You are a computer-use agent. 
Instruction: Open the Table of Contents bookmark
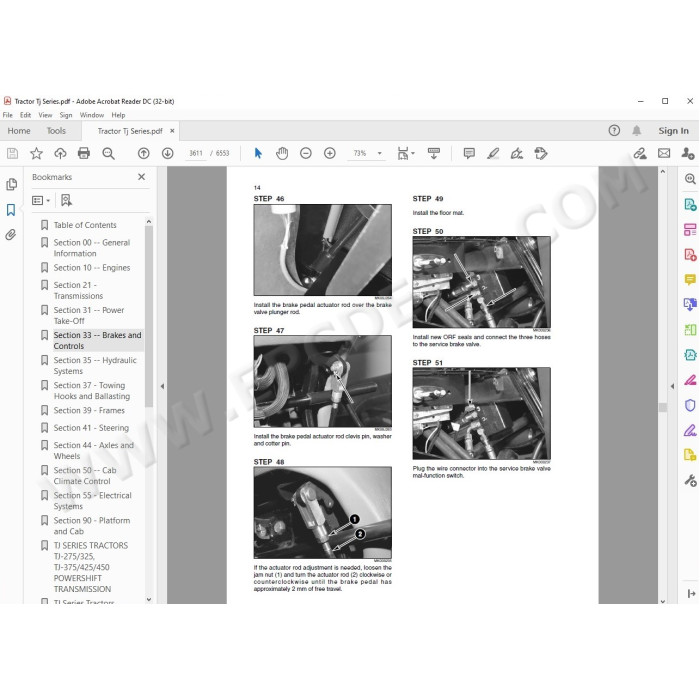(x=85, y=225)
